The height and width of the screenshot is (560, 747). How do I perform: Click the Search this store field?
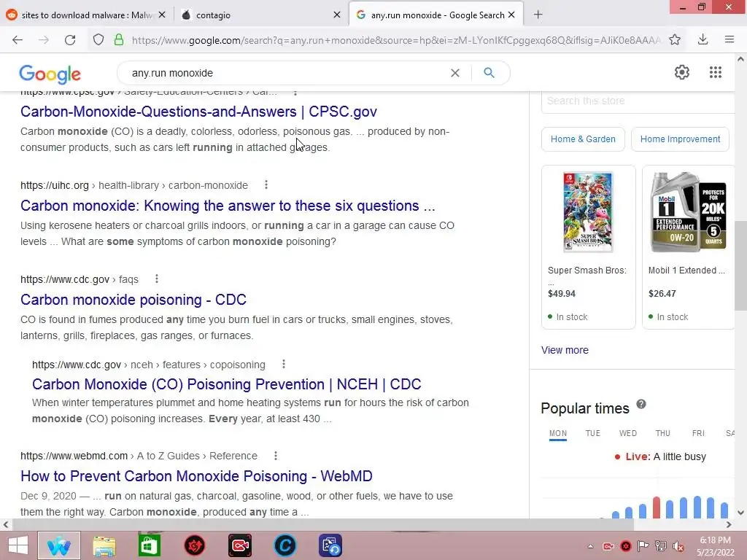point(638,101)
